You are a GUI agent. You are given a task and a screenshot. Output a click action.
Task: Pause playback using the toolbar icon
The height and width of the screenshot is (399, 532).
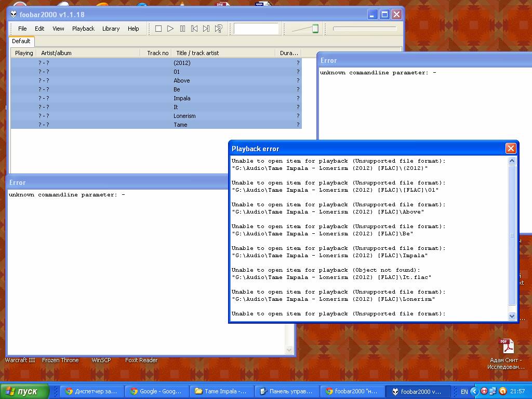click(x=182, y=29)
